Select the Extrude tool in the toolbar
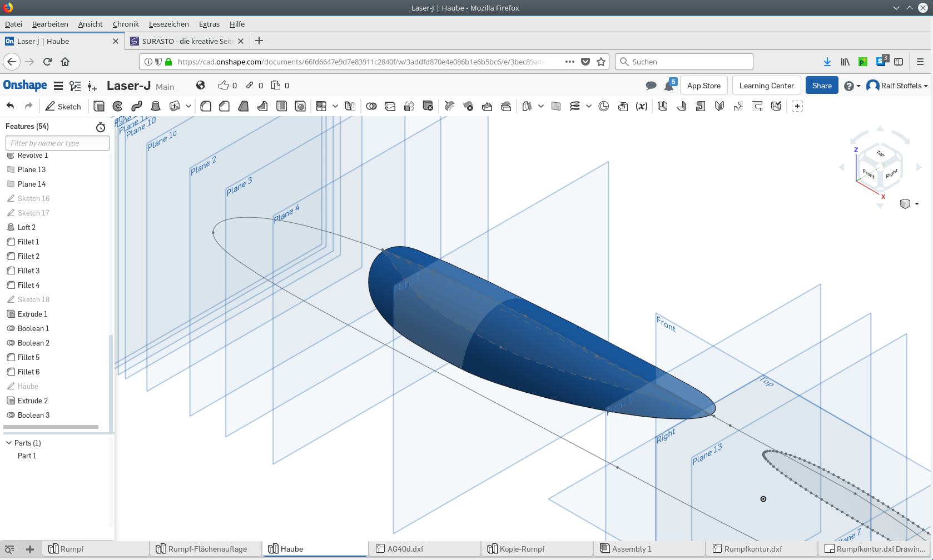The image size is (933, 560). click(99, 106)
